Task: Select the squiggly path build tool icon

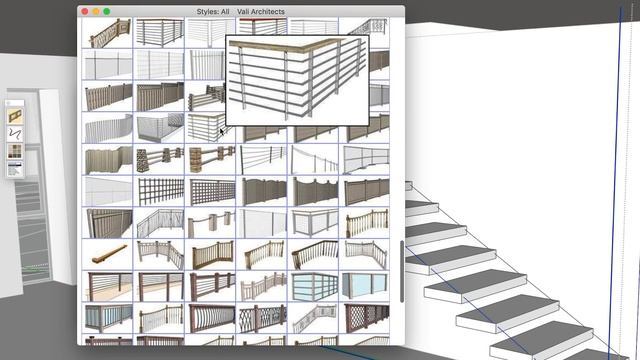Action: pos(15,134)
